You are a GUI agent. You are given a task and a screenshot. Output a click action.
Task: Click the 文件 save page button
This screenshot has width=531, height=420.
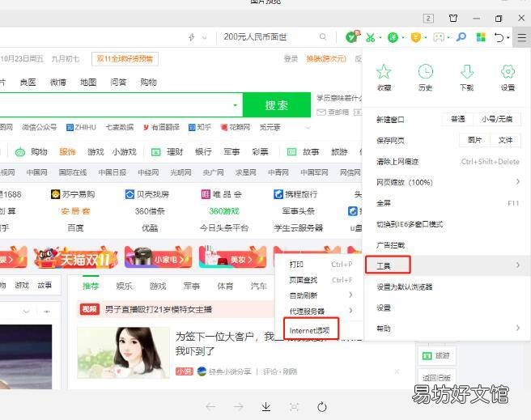coord(505,140)
